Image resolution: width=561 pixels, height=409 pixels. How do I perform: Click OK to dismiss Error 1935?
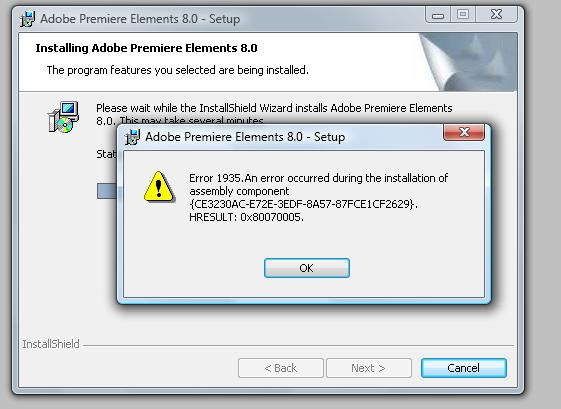[307, 268]
